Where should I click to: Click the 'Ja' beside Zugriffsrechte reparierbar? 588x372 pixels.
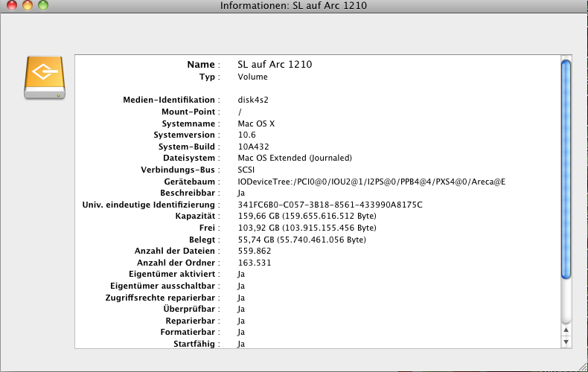tap(241, 298)
